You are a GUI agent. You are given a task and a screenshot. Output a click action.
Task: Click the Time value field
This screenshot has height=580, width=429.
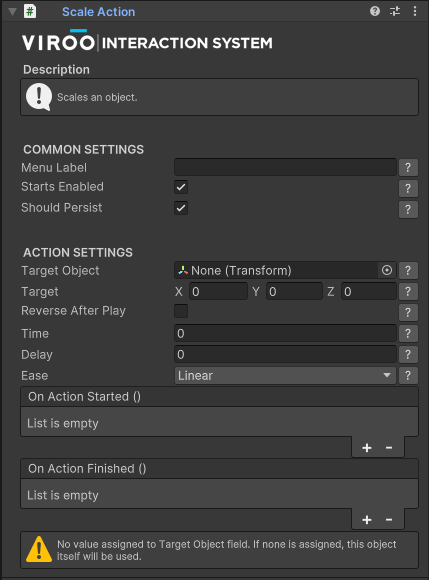coord(285,333)
